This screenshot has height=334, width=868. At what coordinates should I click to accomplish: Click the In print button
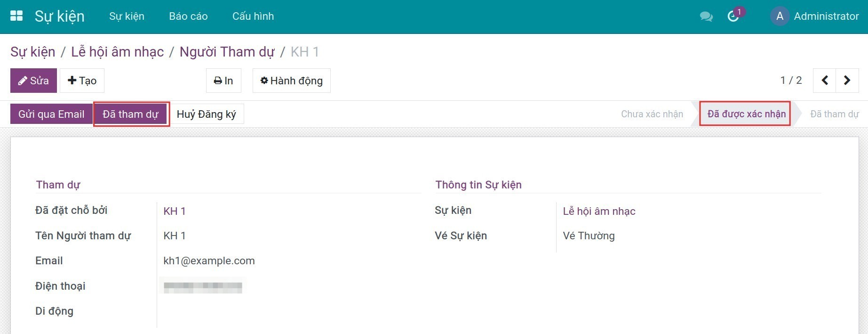[x=223, y=81]
